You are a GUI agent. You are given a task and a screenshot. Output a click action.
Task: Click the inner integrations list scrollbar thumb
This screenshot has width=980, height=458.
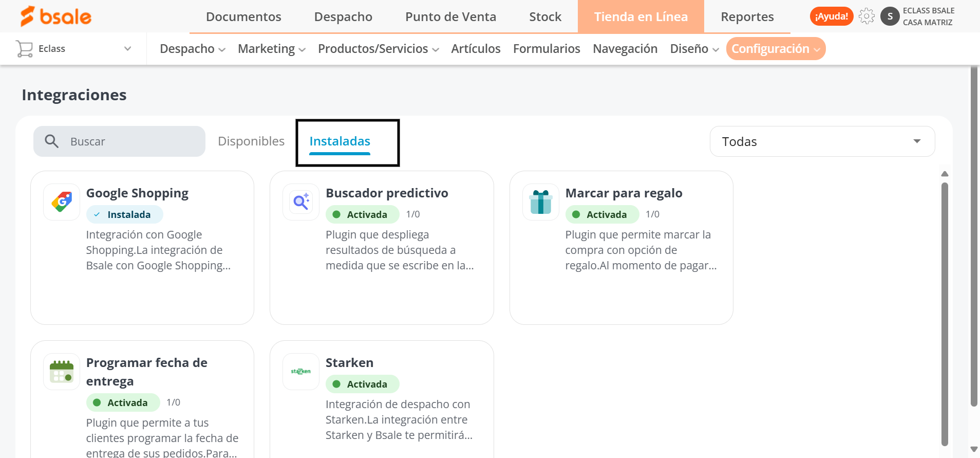[945, 314]
